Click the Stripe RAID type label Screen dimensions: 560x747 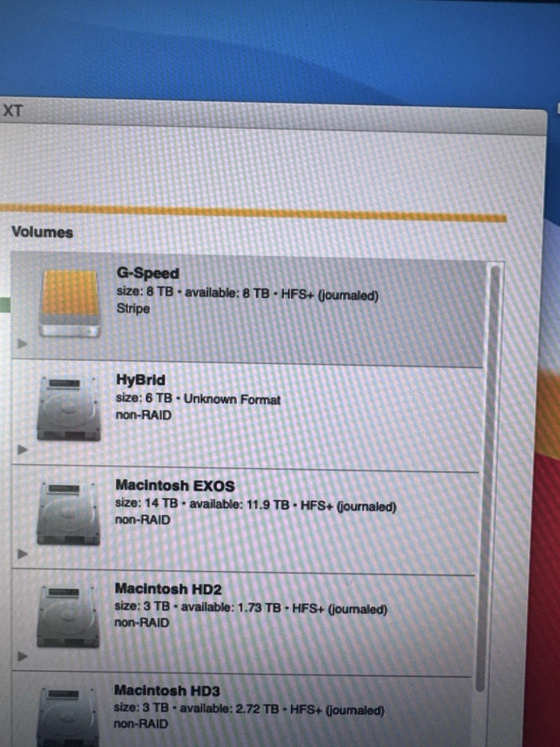coord(133,309)
